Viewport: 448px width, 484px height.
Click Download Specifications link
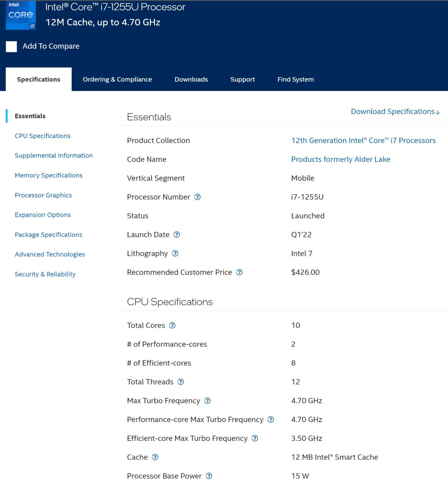pos(395,112)
